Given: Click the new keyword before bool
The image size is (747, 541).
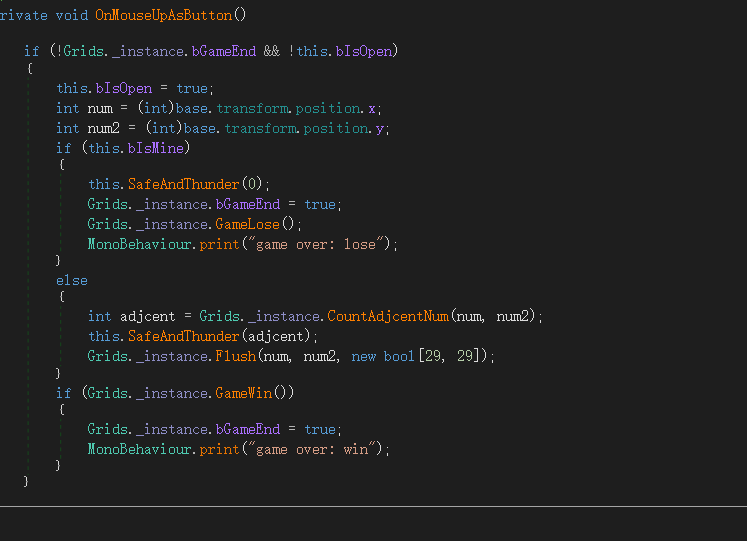Looking at the screenshot, I should click(363, 357).
